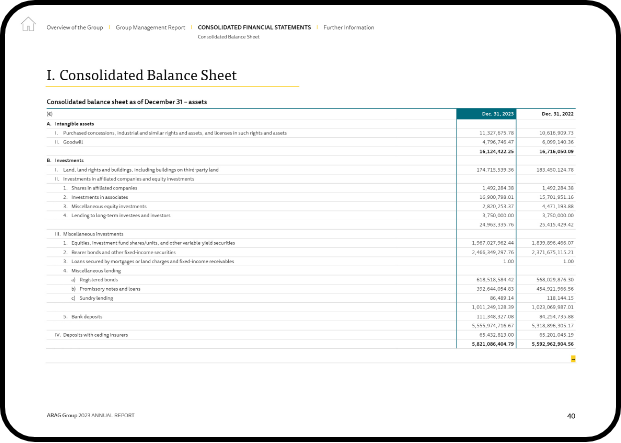
Task: Click the 2022 lending to investees value 3,750,000.00
Action: [x=558, y=215]
